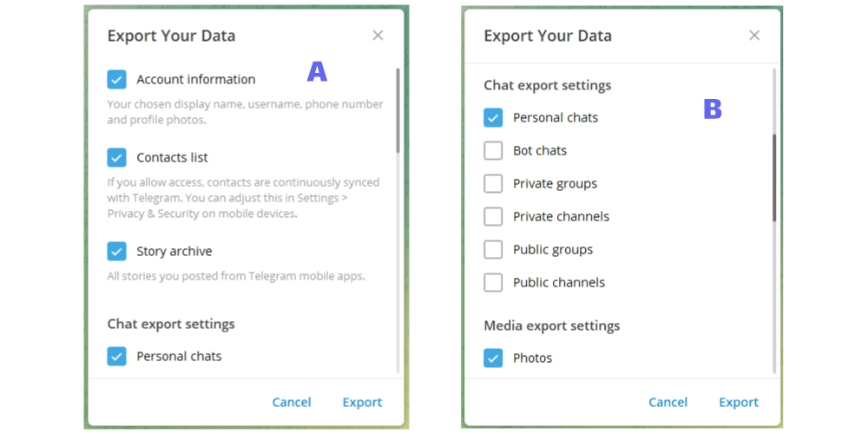Enable the Bot chats checkbox
The image size is (868, 434).
tap(493, 151)
